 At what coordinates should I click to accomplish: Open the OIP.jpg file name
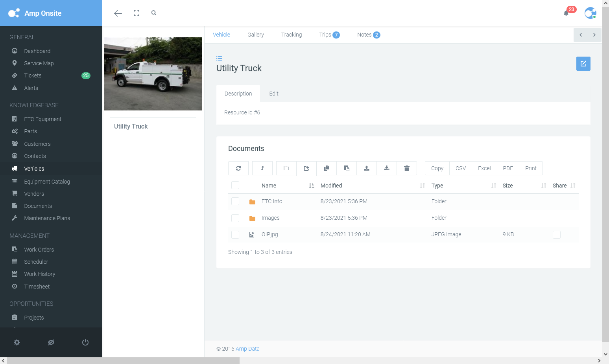pyautogui.click(x=270, y=234)
